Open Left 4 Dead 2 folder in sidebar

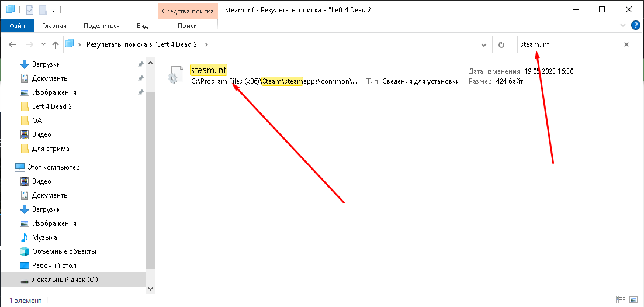tap(52, 106)
